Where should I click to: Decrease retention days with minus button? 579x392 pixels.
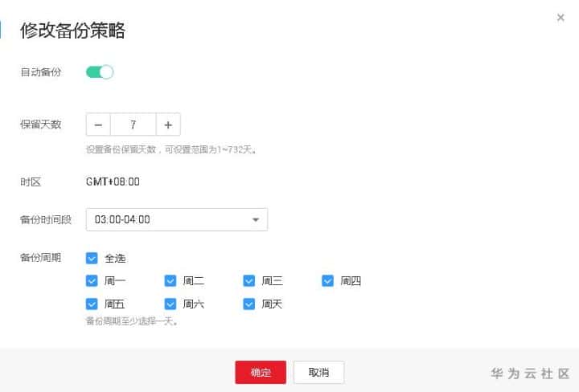click(x=98, y=125)
